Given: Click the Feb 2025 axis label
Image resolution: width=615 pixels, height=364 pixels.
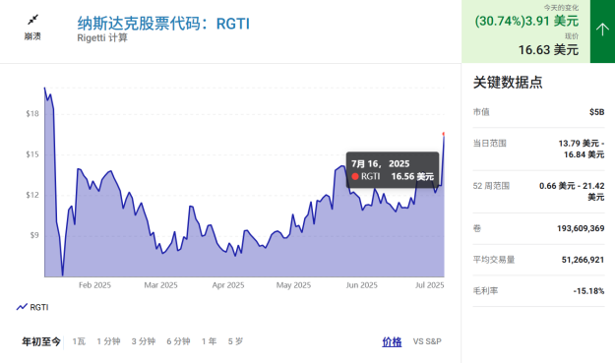Looking at the screenshot, I should (x=94, y=285).
